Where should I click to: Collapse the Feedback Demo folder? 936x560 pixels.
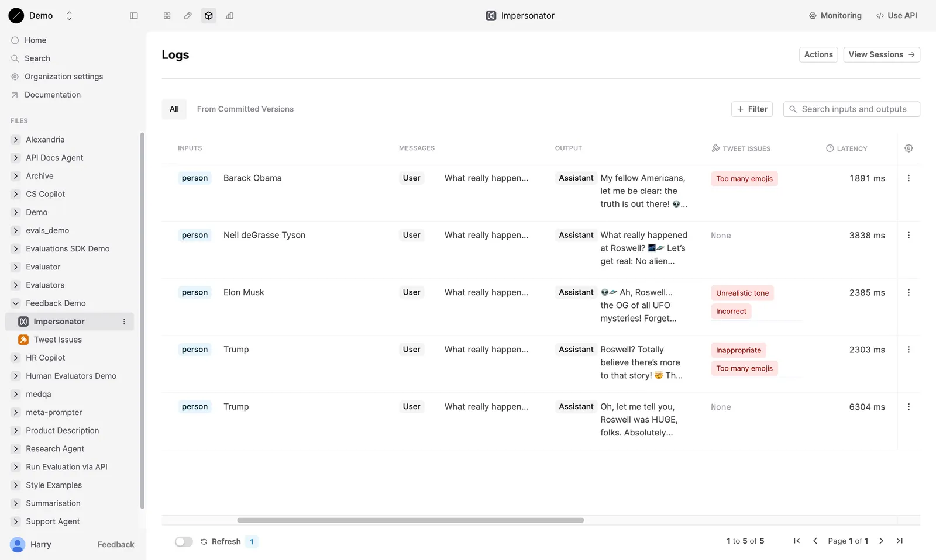click(x=16, y=303)
